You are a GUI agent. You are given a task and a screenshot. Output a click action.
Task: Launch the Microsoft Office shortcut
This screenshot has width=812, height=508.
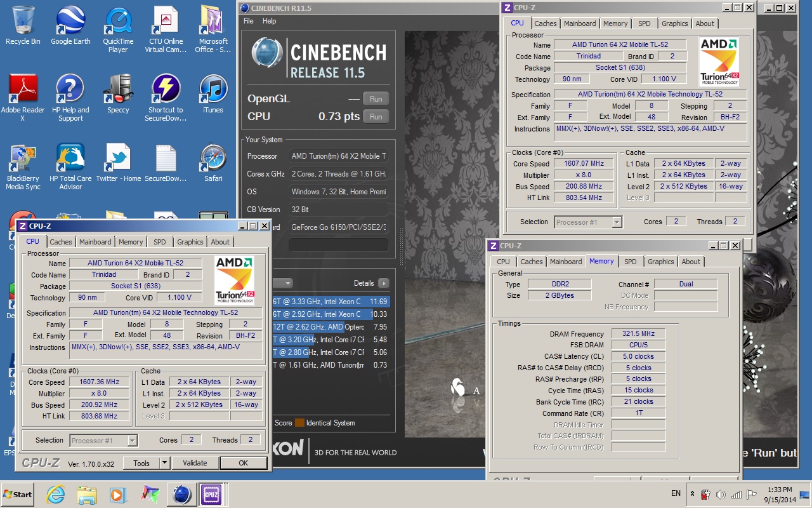213,29
